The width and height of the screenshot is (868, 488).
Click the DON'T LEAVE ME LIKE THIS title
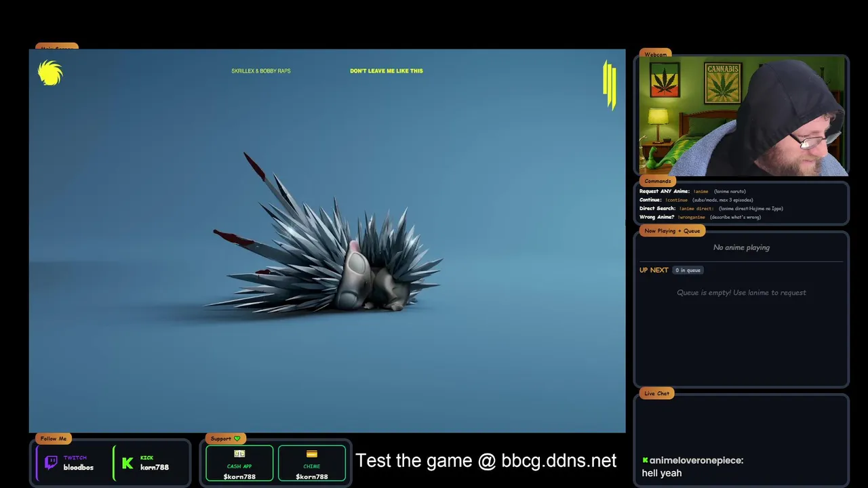tap(387, 71)
